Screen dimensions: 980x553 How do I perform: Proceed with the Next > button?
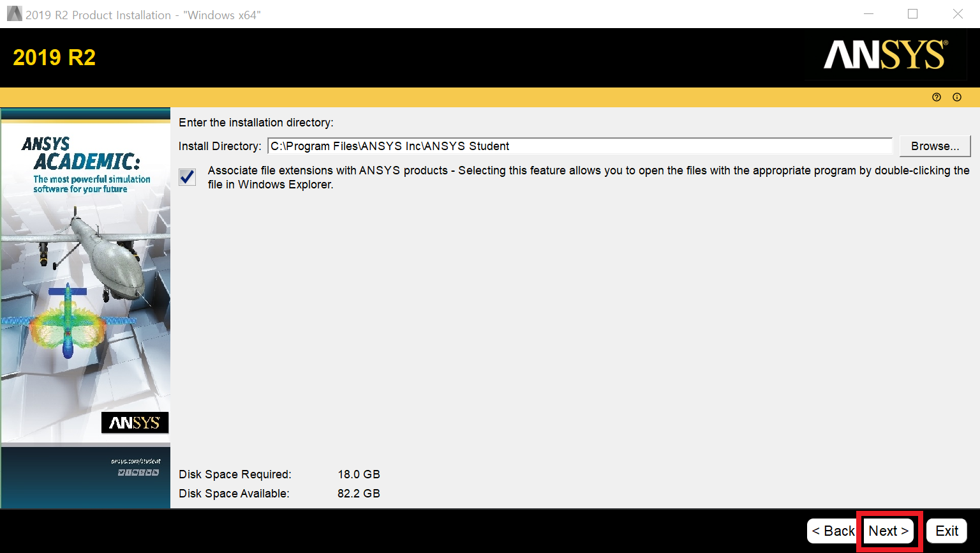tap(888, 531)
